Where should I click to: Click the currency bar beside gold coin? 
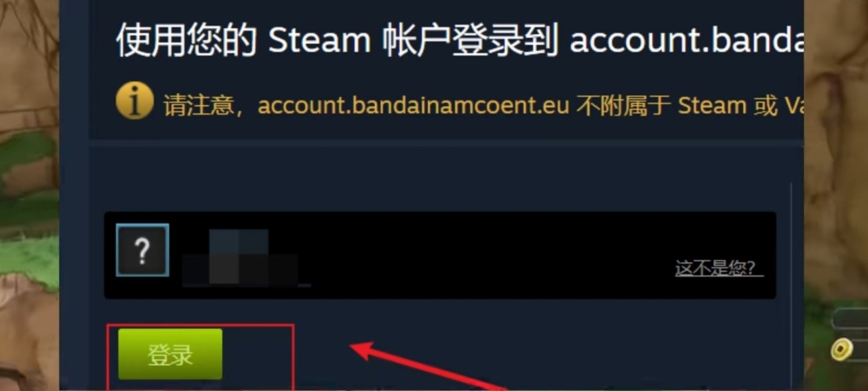[x=860, y=350]
